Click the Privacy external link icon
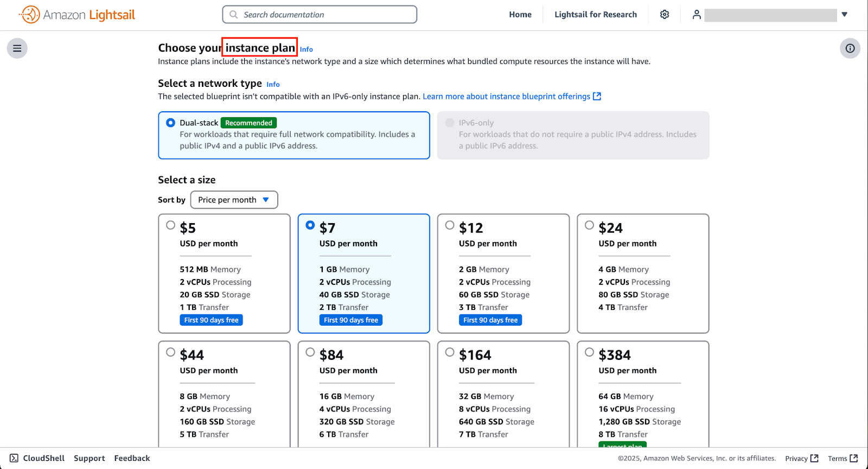 coord(814,458)
